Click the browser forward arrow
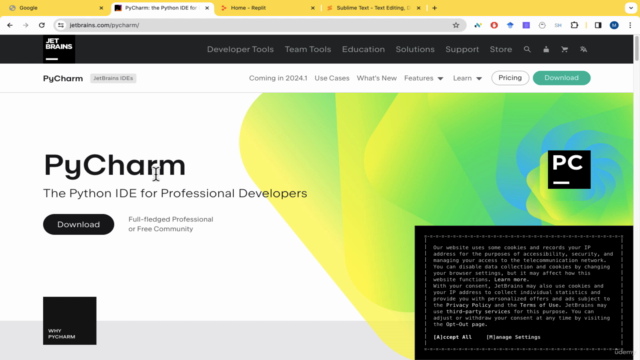This screenshot has width=640, height=360. click(25, 25)
